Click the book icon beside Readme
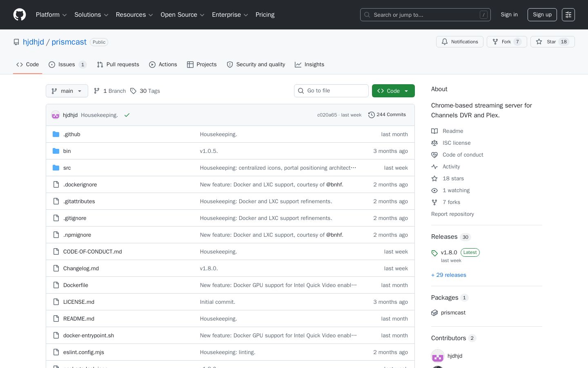Viewport: 588px width, 368px height. pyautogui.click(x=434, y=131)
